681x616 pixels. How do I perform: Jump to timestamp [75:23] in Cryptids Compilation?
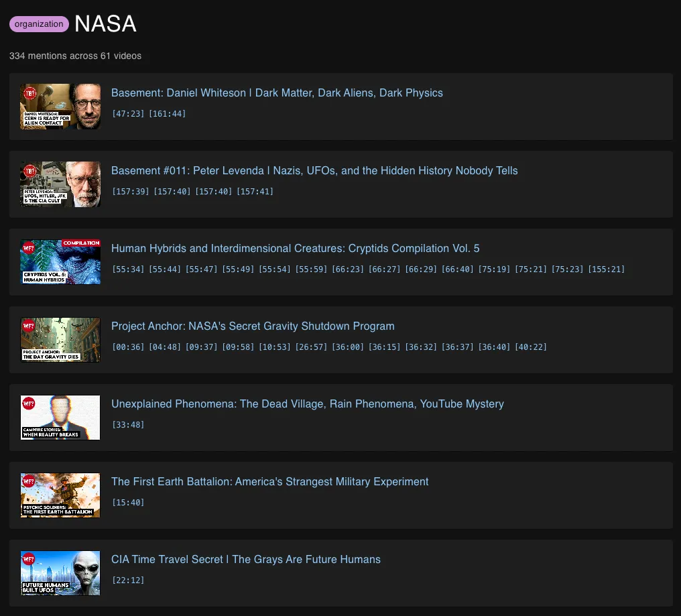tap(567, 269)
